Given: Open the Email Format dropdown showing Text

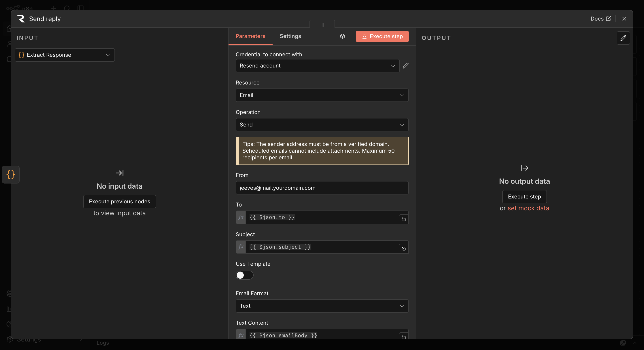Looking at the screenshot, I should coord(322,306).
